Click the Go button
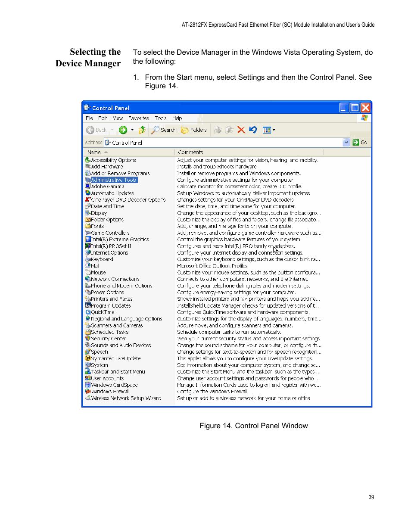This screenshot has height=532, width=411. pos(360,143)
